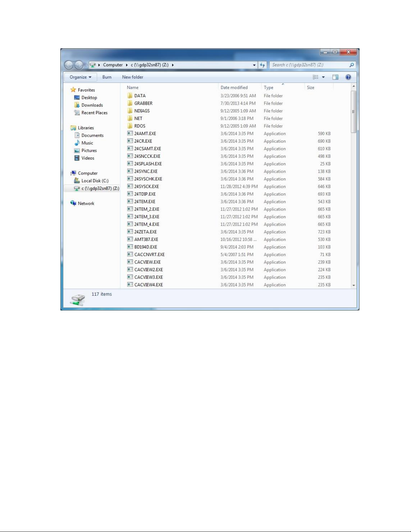
Task: Click the 24AMT.EXE application icon
Action: click(130, 134)
